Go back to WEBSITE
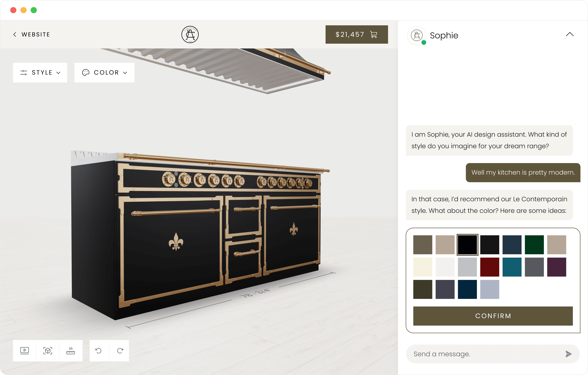Viewport: 588px width, 375px height. point(31,34)
